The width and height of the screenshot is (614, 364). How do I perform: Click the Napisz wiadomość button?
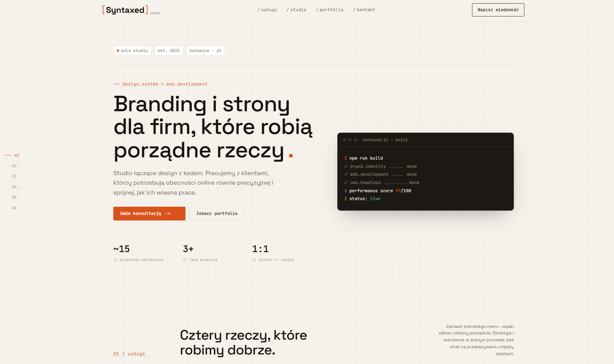498,10
